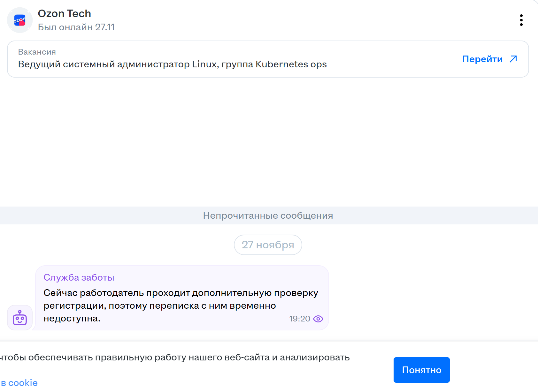Click the robot avatar of Служба заботы
Image resolution: width=538 pixels, height=392 pixels.
pyautogui.click(x=20, y=318)
